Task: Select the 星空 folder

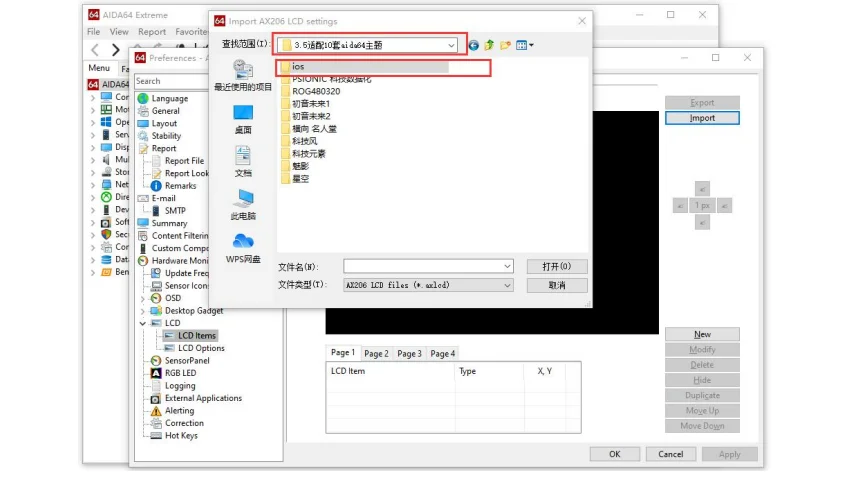Action: [295, 179]
